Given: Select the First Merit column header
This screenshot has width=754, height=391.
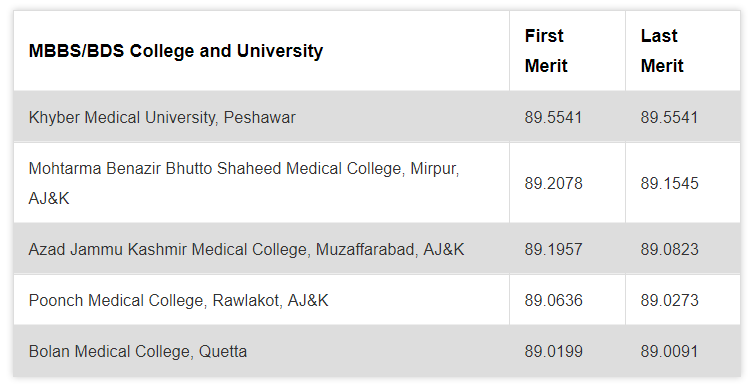Looking at the screenshot, I should [546, 50].
